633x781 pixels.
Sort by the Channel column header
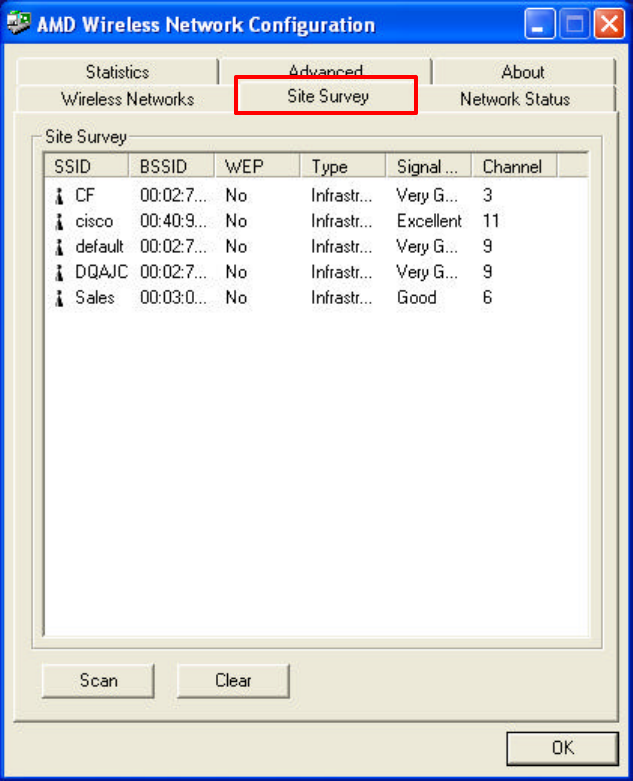pos(514,166)
